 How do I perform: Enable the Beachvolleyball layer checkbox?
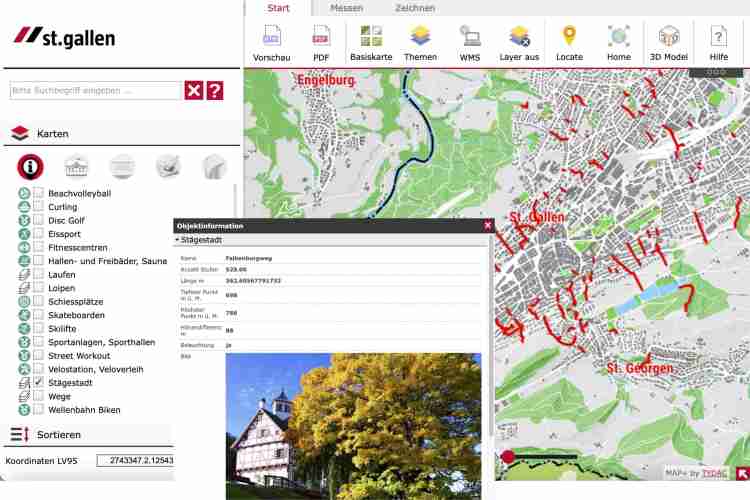click(x=39, y=193)
